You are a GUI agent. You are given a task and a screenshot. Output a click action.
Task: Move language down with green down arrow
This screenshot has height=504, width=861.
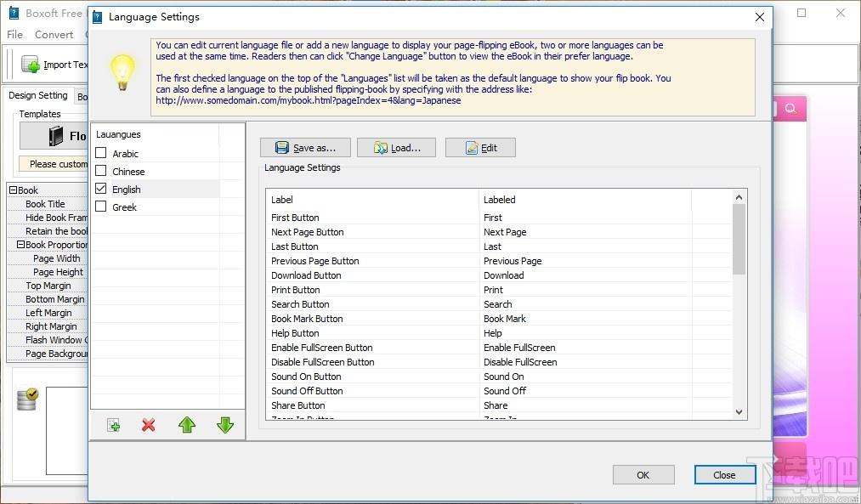225,425
